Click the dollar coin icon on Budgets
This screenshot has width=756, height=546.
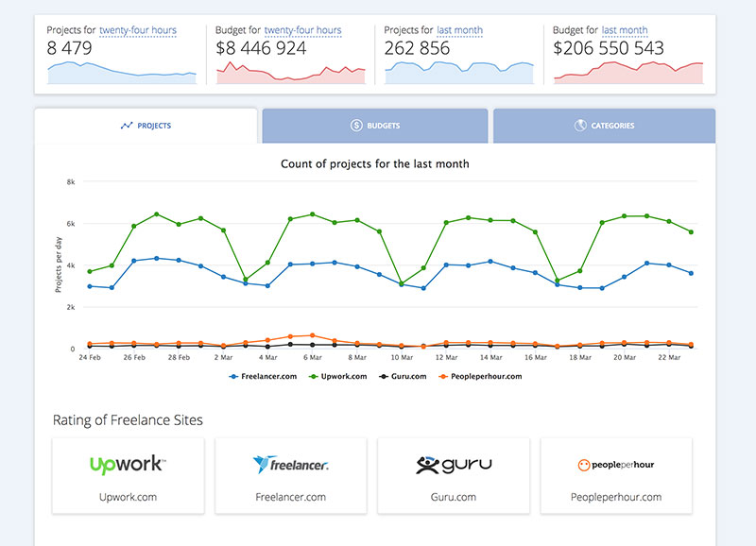click(x=356, y=126)
